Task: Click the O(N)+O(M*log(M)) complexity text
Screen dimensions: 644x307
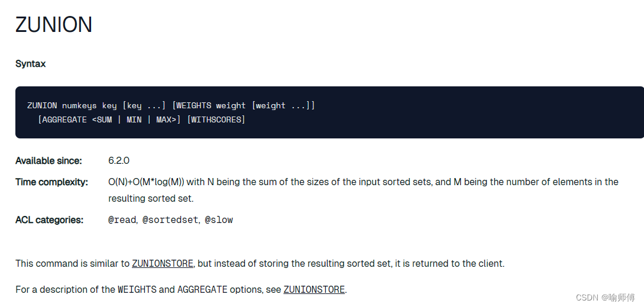Action: tap(146, 182)
